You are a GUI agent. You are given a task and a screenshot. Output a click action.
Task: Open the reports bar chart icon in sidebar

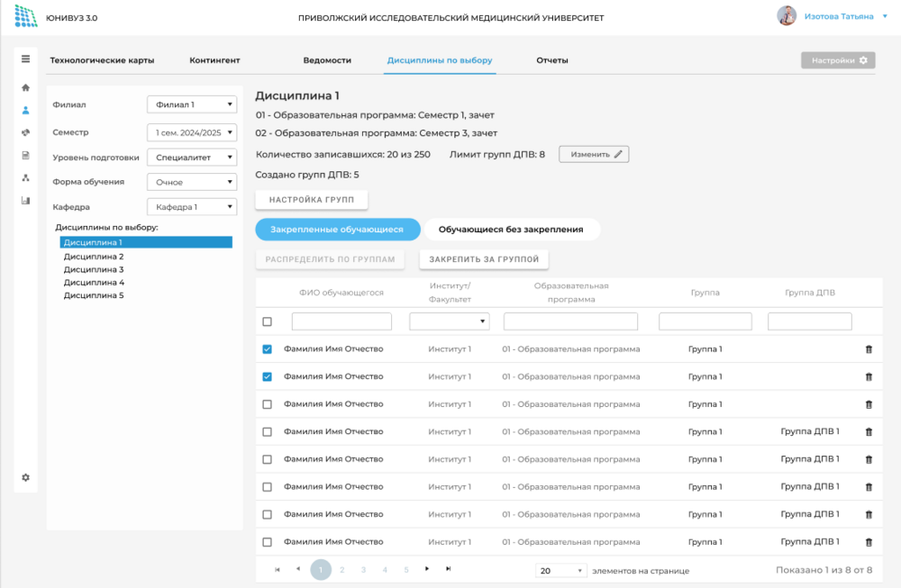[26, 196]
